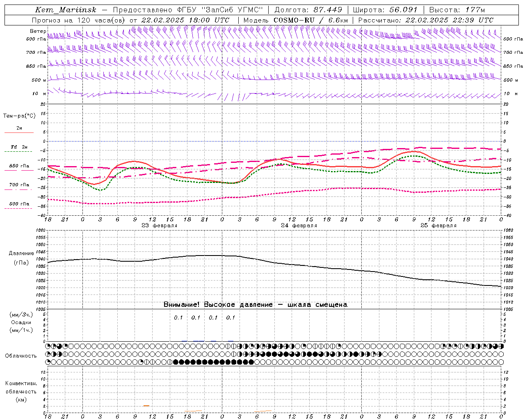Click the '24 февраля' date label
This screenshot has width=525, height=420.
[x=299, y=226]
